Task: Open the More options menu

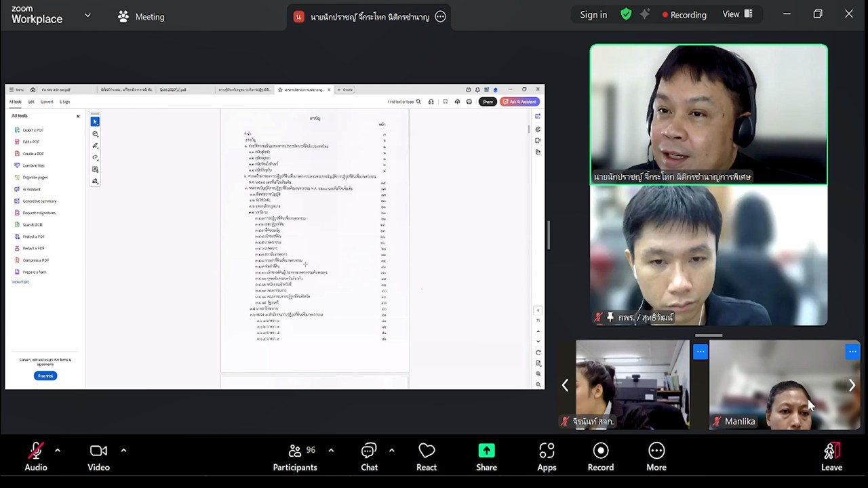Action: tap(656, 457)
